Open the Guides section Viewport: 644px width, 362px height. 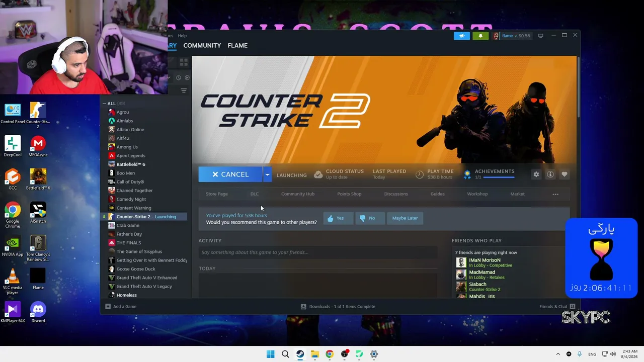(x=437, y=194)
